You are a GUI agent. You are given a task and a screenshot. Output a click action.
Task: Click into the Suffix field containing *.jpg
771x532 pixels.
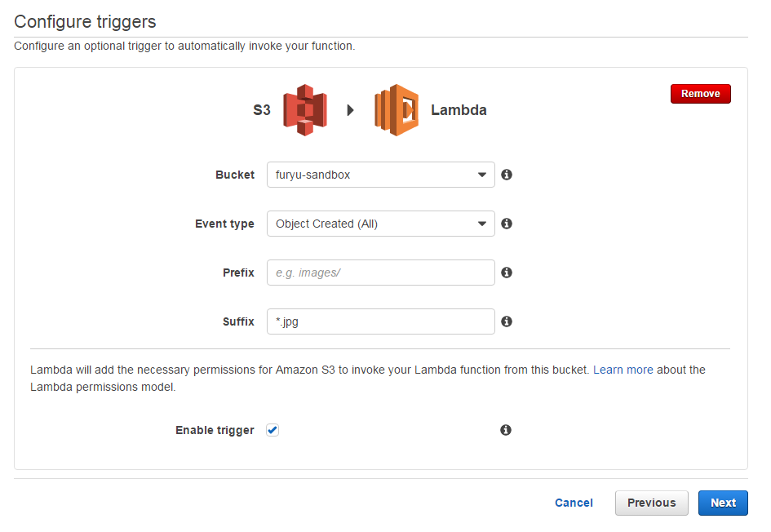(380, 321)
